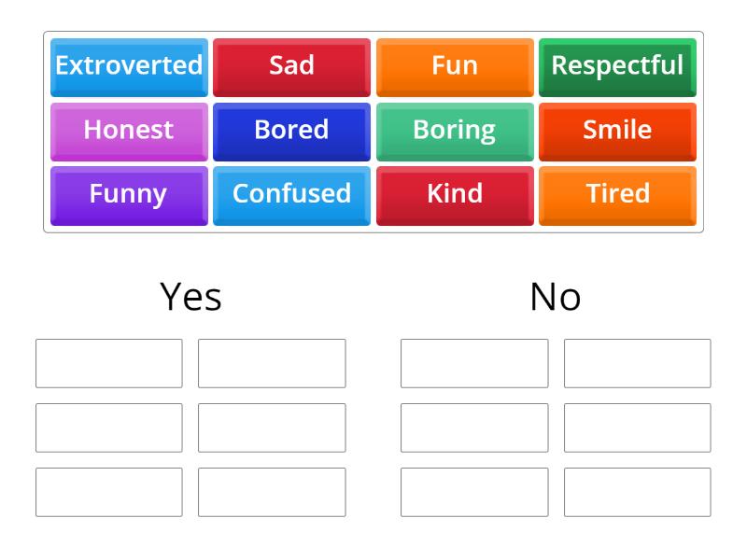
Task: Click the first empty slot under No
Action: (x=474, y=362)
